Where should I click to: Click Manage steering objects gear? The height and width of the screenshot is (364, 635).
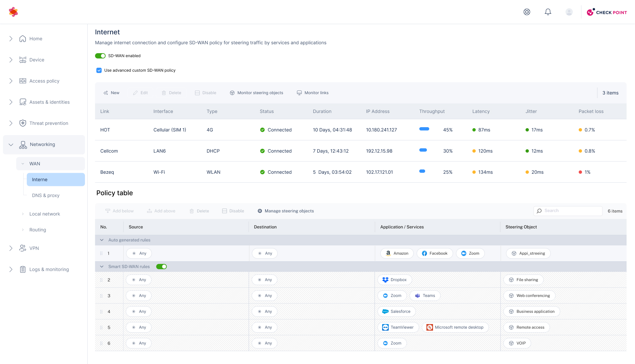[x=260, y=211]
